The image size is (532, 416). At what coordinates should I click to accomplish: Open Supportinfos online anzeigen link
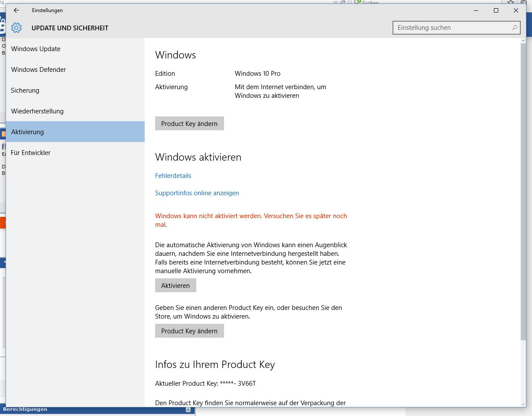click(x=197, y=193)
